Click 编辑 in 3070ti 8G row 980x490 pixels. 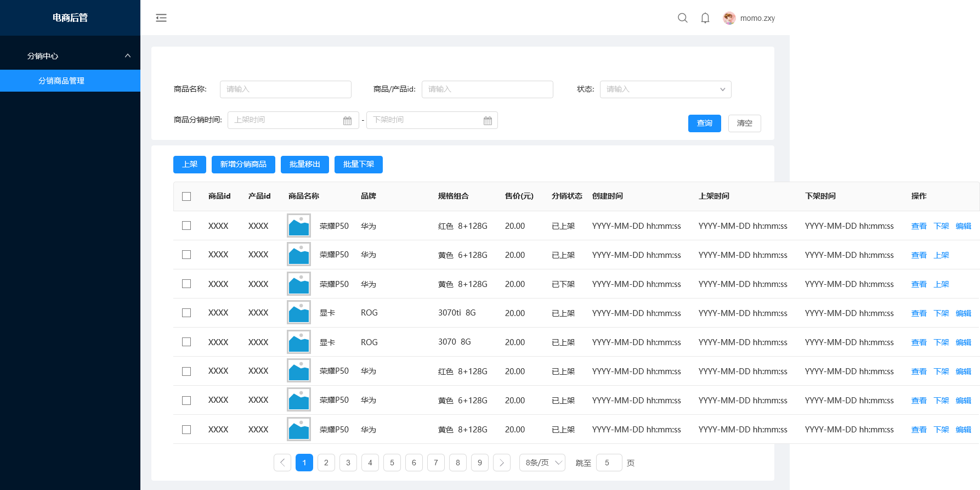964,313
